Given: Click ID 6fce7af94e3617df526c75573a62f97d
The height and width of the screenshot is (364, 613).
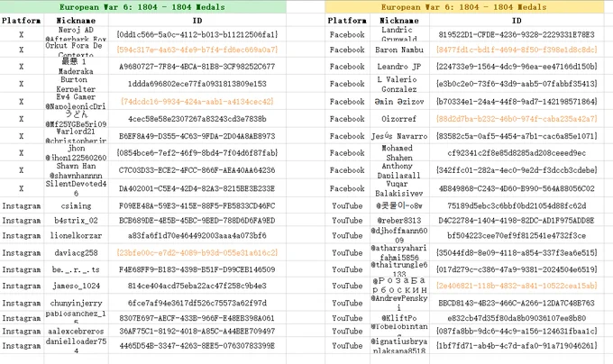Looking at the screenshot, I should tap(197, 303).
